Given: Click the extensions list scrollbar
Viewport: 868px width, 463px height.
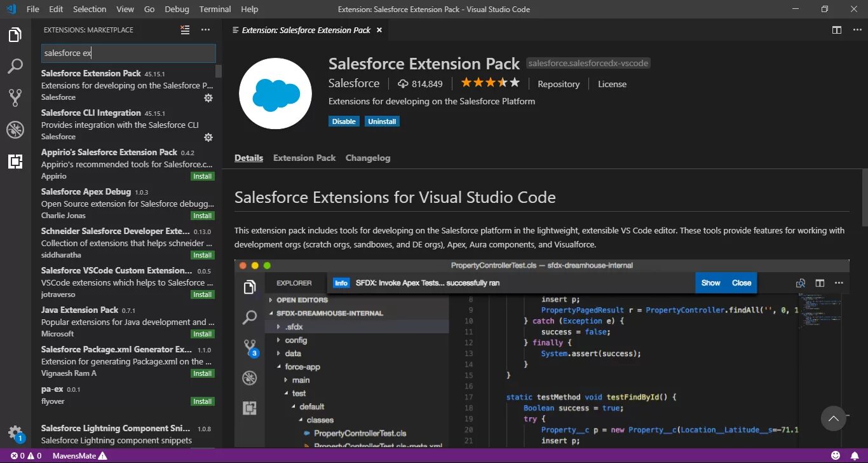Looking at the screenshot, I should tap(219, 71).
